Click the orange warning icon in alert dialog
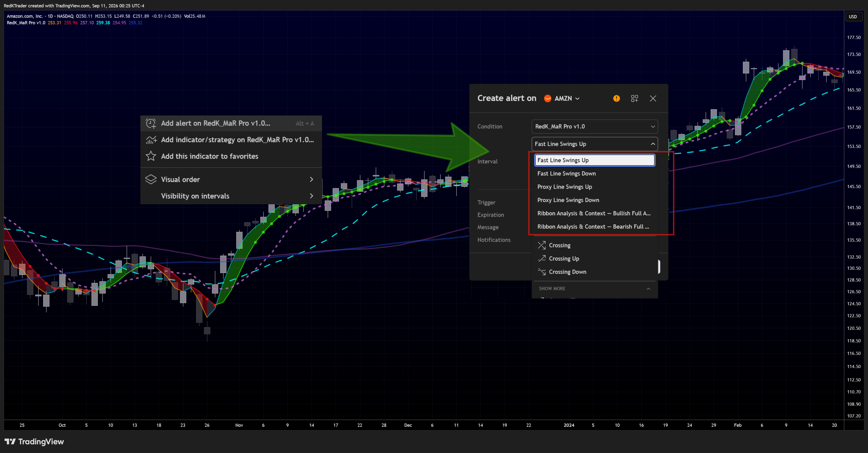Screen dimensions: 868x453 point(616,98)
